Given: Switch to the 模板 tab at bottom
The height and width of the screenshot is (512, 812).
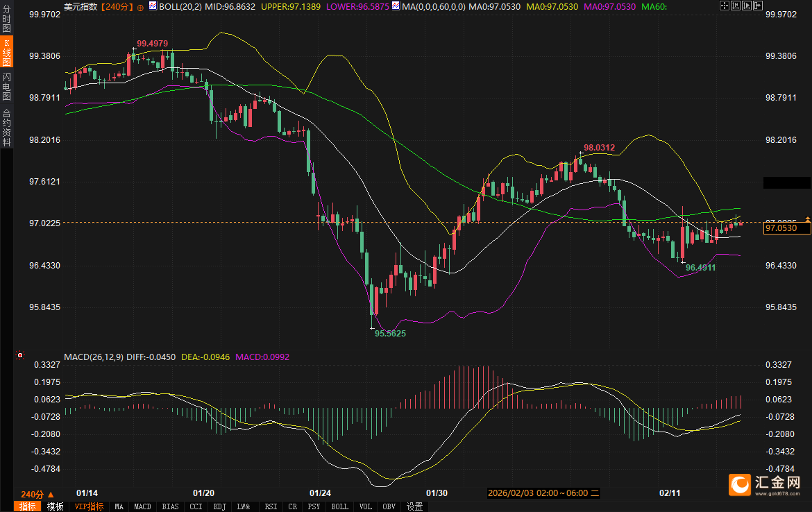Looking at the screenshot, I should pyautogui.click(x=55, y=506).
